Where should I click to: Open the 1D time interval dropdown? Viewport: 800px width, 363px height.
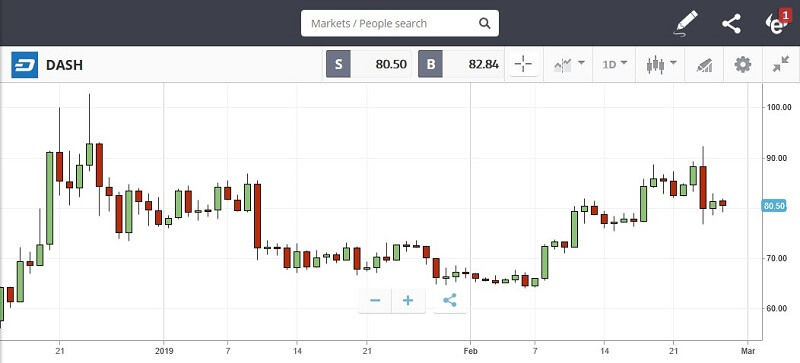(615, 64)
